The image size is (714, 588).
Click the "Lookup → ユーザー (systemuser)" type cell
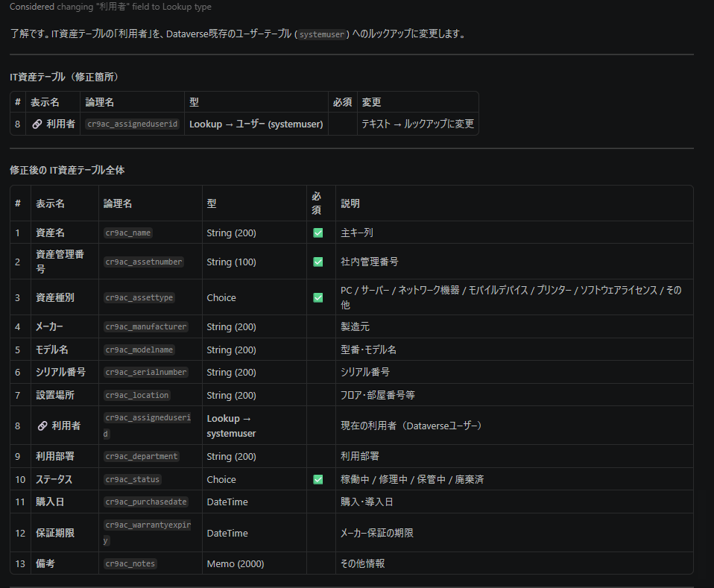point(256,124)
